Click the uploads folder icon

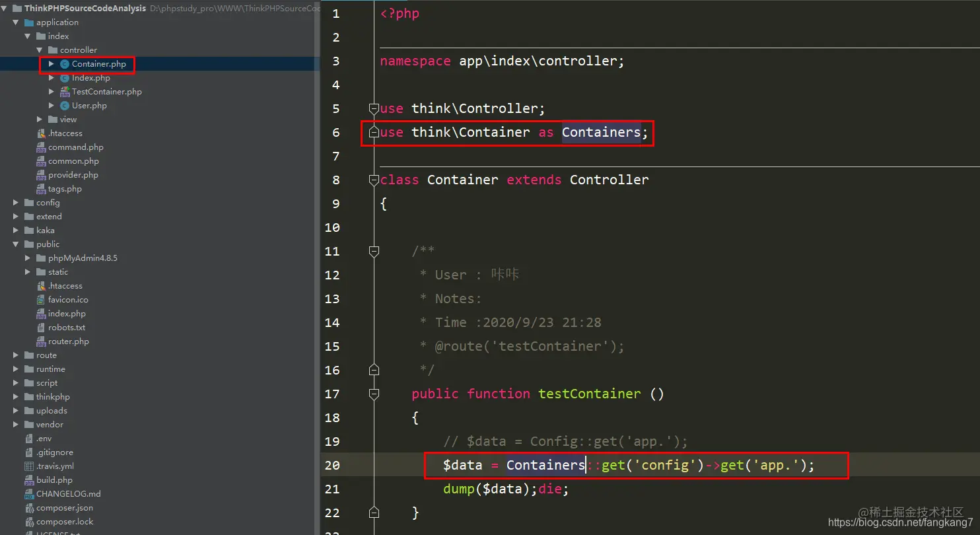(29, 411)
